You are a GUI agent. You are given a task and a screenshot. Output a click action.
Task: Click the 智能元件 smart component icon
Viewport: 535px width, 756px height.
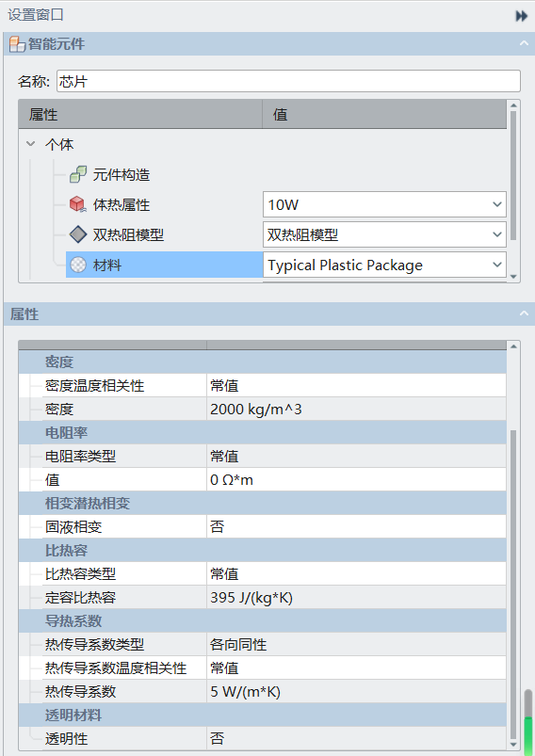[17, 44]
